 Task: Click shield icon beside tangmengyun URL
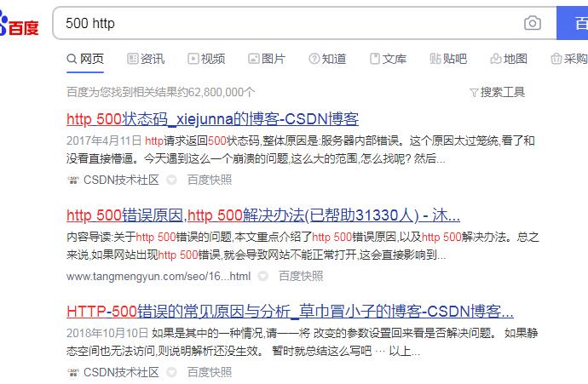[x=263, y=277]
